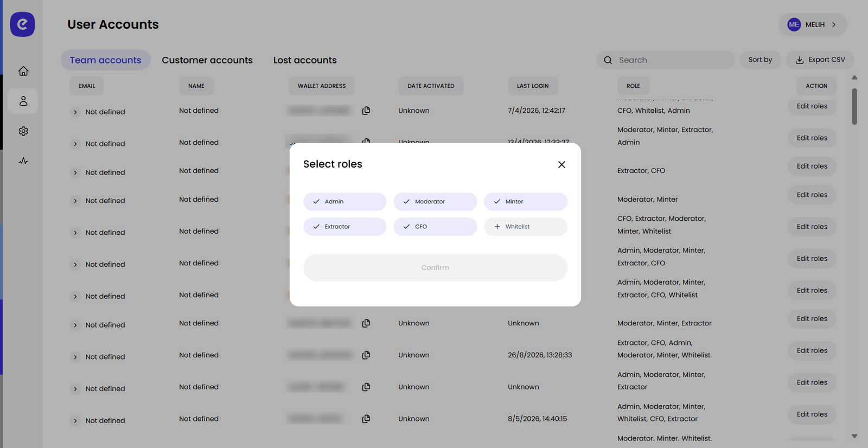The height and width of the screenshot is (448, 868).
Task: Switch to Team accounts tab
Action: coord(105,60)
